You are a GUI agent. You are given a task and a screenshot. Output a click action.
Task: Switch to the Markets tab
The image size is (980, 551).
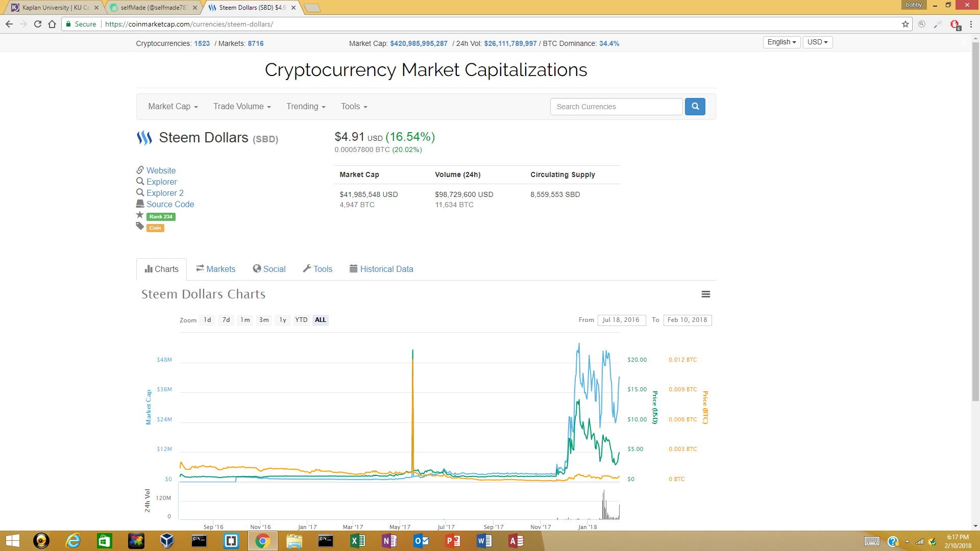215,269
